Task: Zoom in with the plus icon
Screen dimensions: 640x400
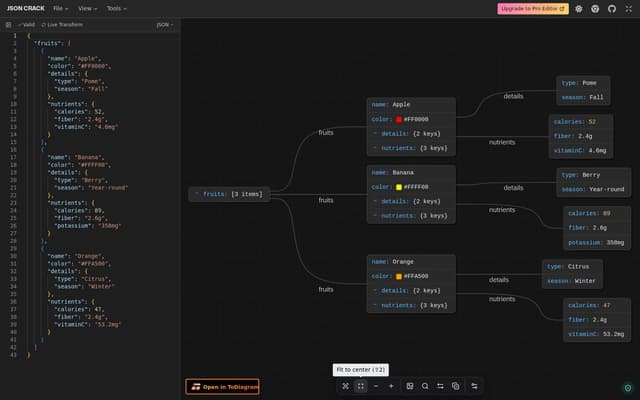Action: point(391,386)
